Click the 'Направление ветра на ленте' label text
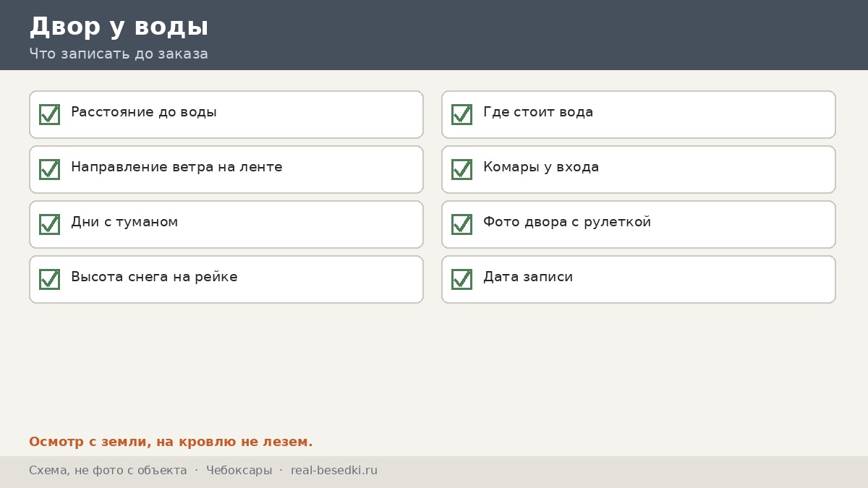Image resolution: width=868 pixels, height=488 pixels. 176,167
